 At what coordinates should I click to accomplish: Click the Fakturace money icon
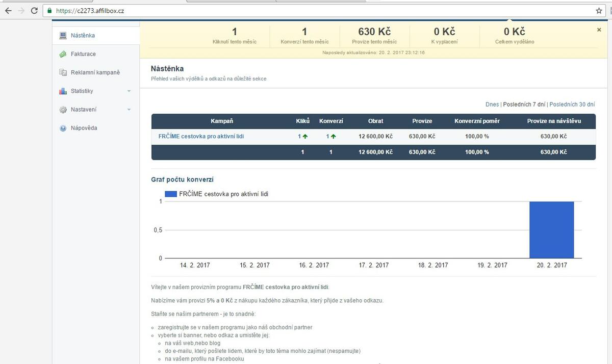click(x=63, y=54)
